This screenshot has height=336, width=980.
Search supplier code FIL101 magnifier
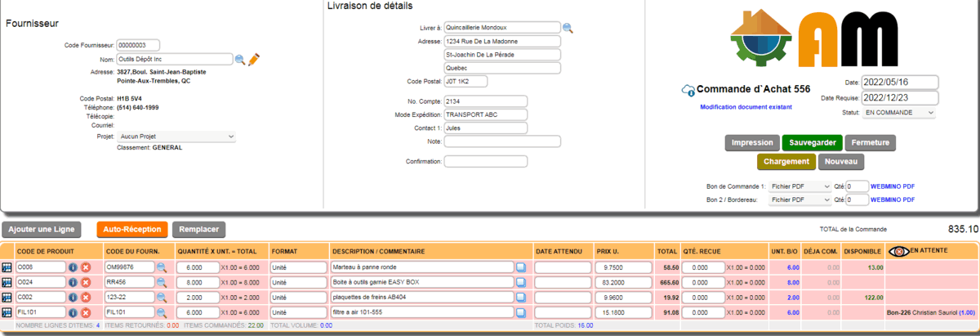162,311
